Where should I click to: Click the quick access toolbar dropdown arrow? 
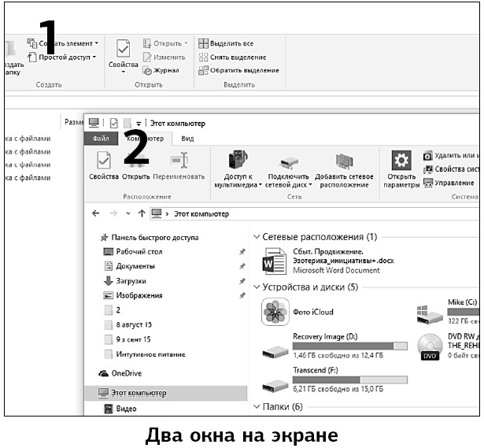(139, 124)
